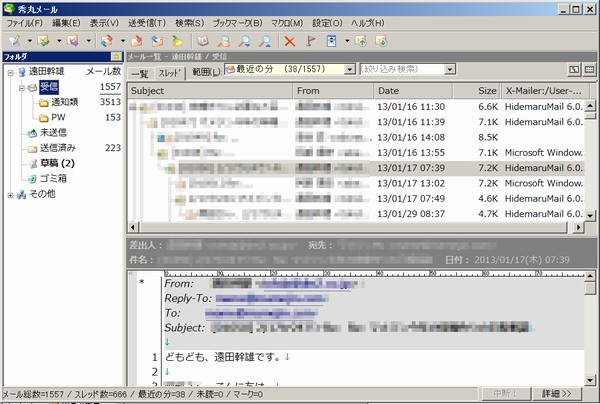Image resolution: width=600 pixels, height=404 pixels.
Task: Sort mail list by Date column header
Action: (x=411, y=91)
